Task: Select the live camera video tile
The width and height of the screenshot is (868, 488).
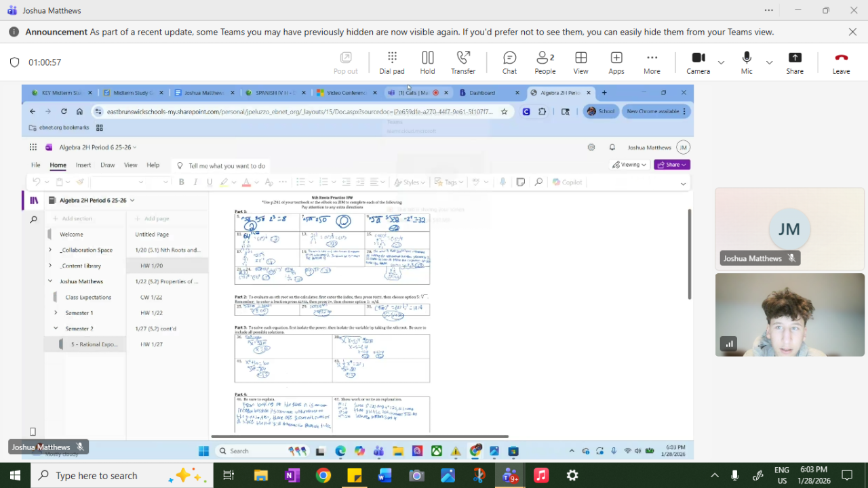Action: [x=789, y=314]
